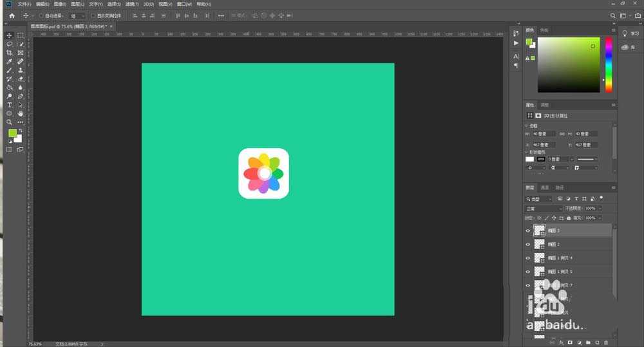Image resolution: width=644 pixels, height=347 pixels.
Task: Hide the 椭圆 2 layer
Action: [528, 245]
